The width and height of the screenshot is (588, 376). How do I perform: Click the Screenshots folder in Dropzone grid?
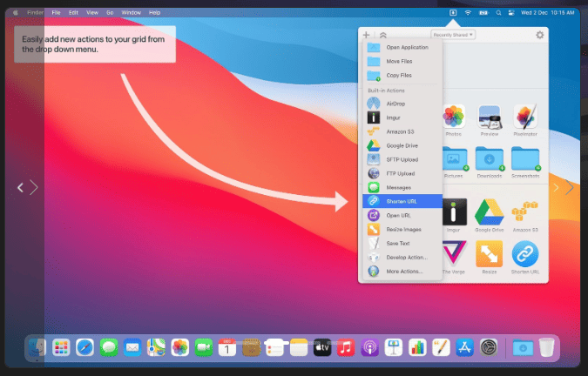tap(525, 158)
